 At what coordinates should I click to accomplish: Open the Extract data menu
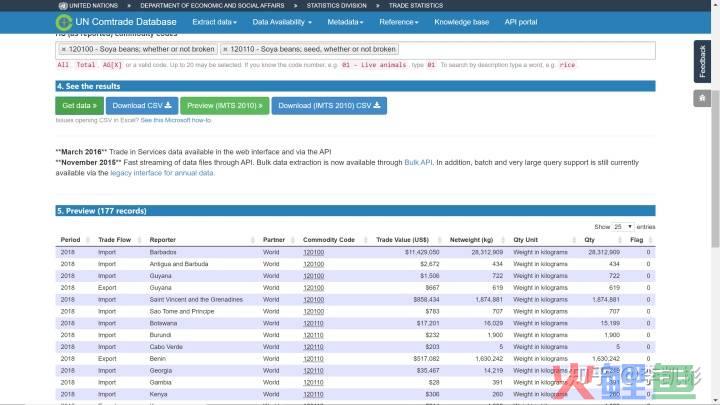[x=214, y=22]
